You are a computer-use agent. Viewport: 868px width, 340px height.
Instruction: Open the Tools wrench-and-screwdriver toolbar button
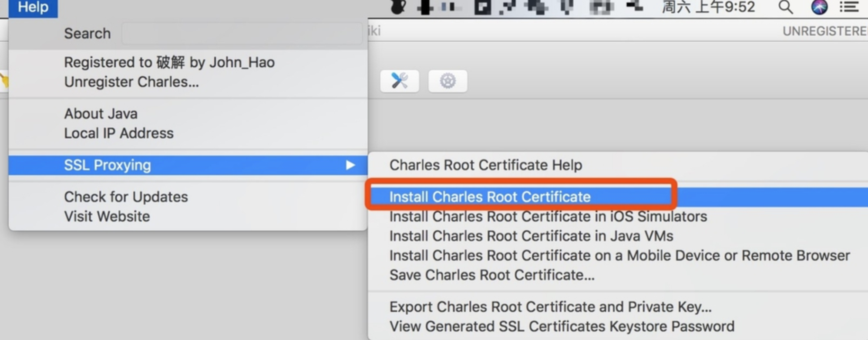point(400,81)
